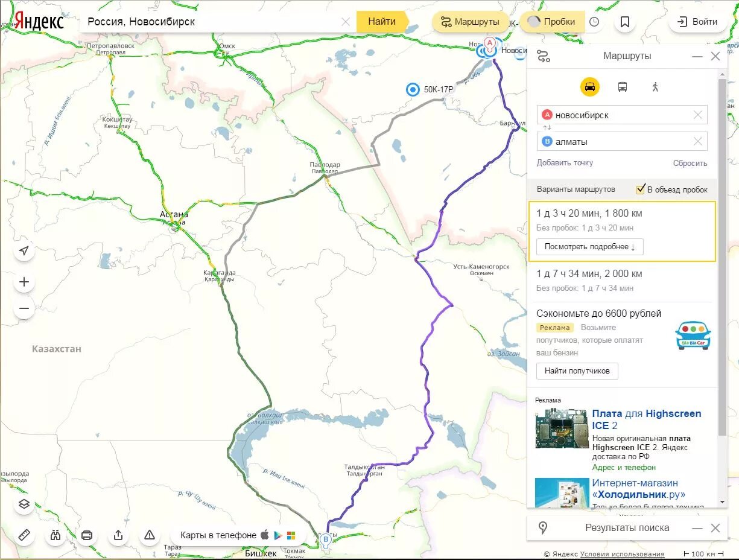Click the Найти search button
The height and width of the screenshot is (560, 739).
pyautogui.click(x=382, y=22)
